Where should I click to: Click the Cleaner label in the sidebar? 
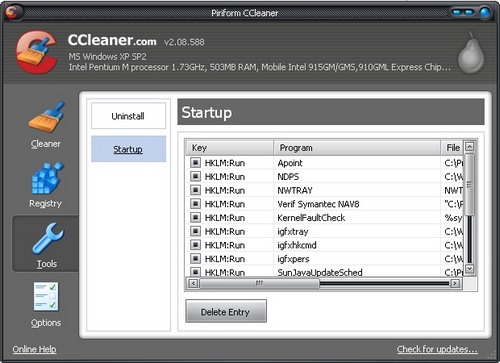pyautogui.click(x=46, y=144)
